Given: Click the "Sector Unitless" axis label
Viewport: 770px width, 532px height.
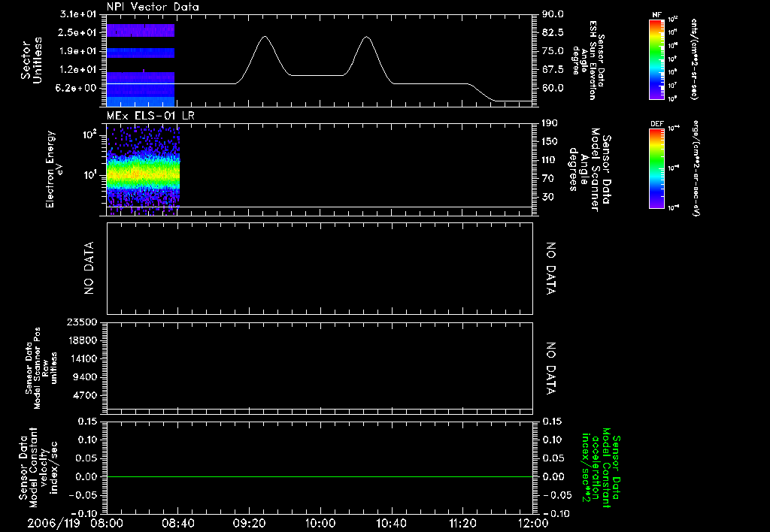Looking at the screenshot, I should [31, 60].
